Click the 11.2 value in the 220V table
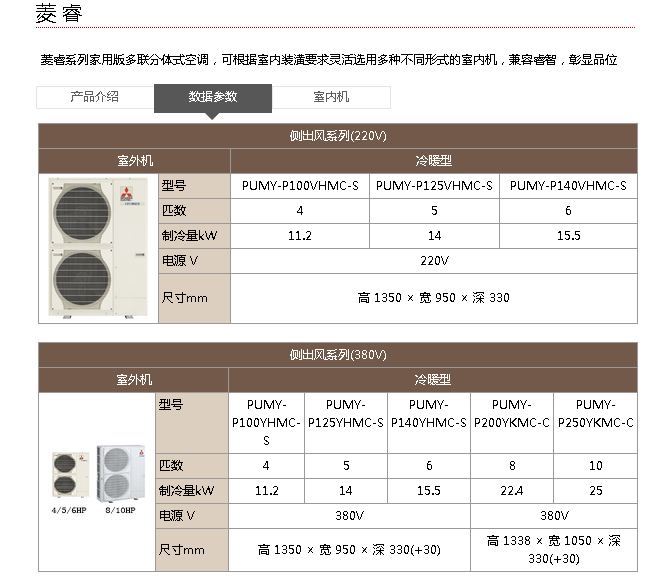 pos(300,236)
